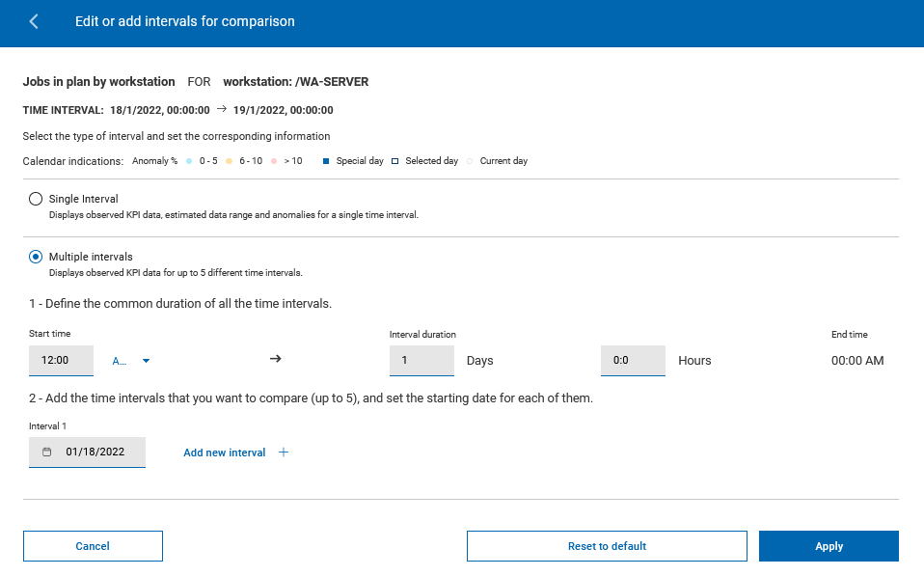Click the Selected day legend square

[395, 161]
